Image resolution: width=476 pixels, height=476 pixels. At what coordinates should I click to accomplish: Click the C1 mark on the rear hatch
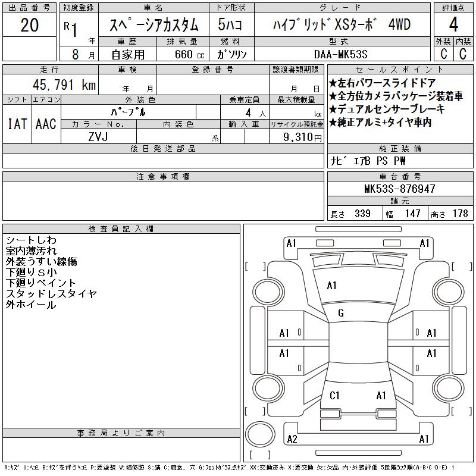(x=334, y=395)
